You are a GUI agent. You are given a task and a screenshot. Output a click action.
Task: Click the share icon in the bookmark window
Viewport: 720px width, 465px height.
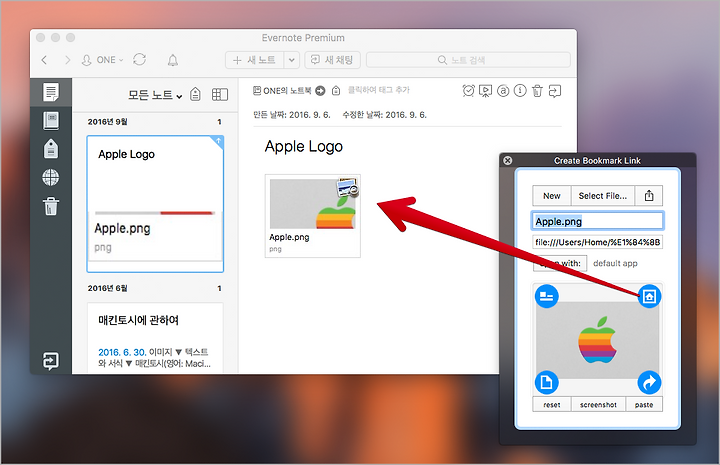point(649,196)
